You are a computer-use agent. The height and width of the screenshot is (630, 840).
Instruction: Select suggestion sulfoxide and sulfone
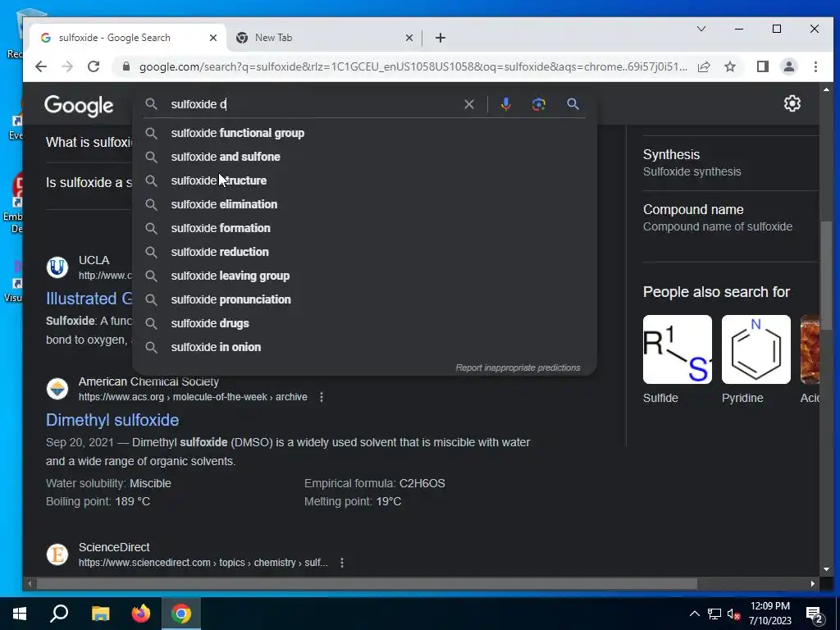[x=364, y=157]
